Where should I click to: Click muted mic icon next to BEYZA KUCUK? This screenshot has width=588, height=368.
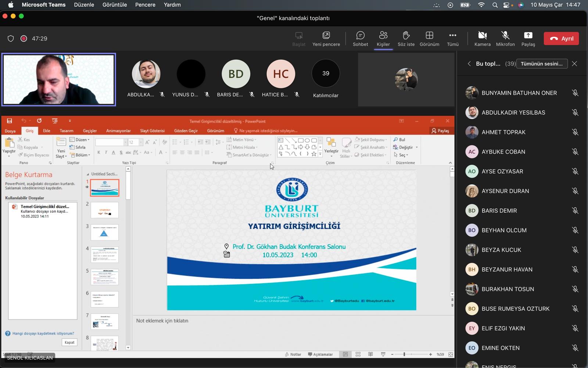pos(575,250)
